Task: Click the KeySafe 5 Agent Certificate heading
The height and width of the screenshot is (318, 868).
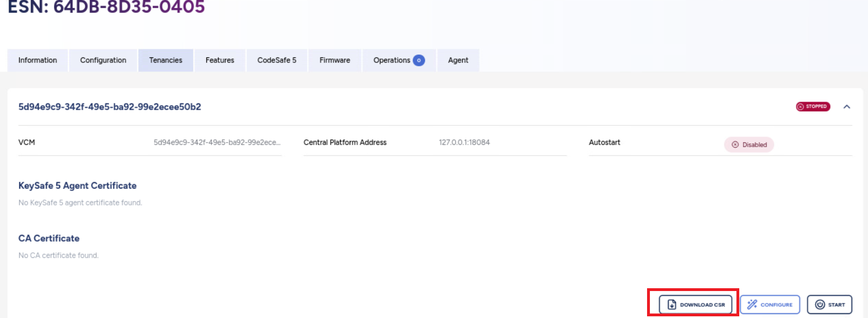Action: click(x=78, y=185)
